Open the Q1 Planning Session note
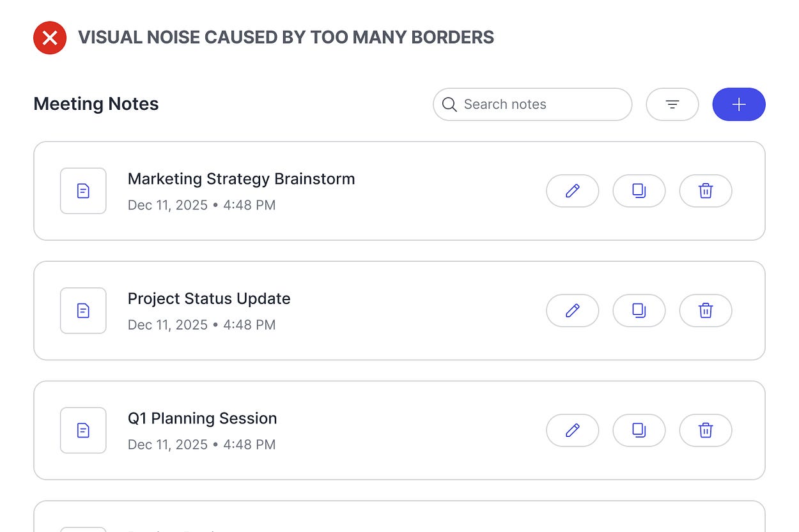 (x=202, y=418)
